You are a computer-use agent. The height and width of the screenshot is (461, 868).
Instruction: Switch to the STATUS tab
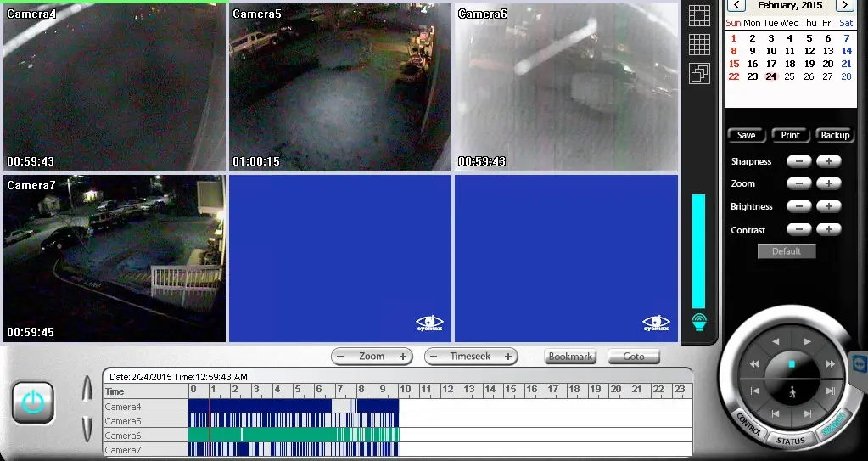coord(791,441)
